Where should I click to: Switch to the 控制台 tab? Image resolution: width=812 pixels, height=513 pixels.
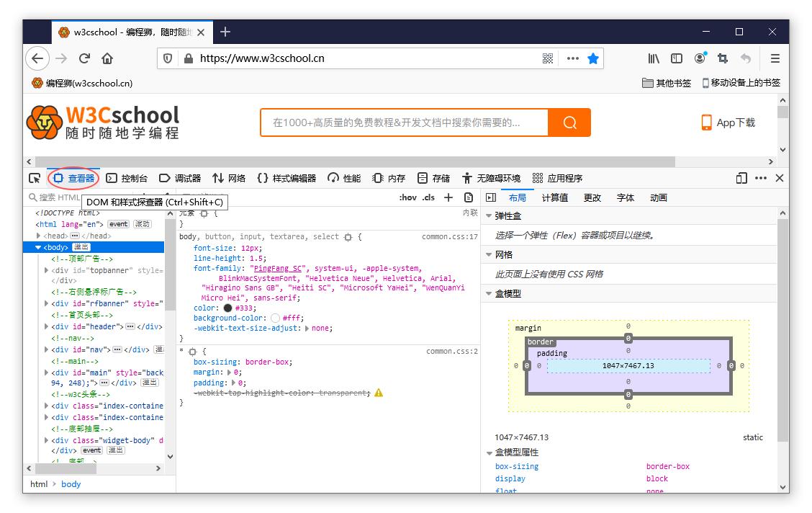click(127, 179)
